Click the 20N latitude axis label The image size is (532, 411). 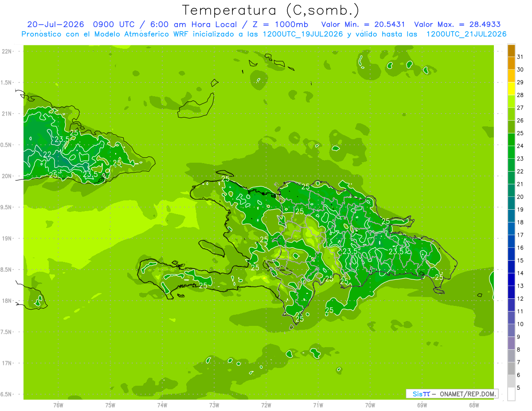8,176
